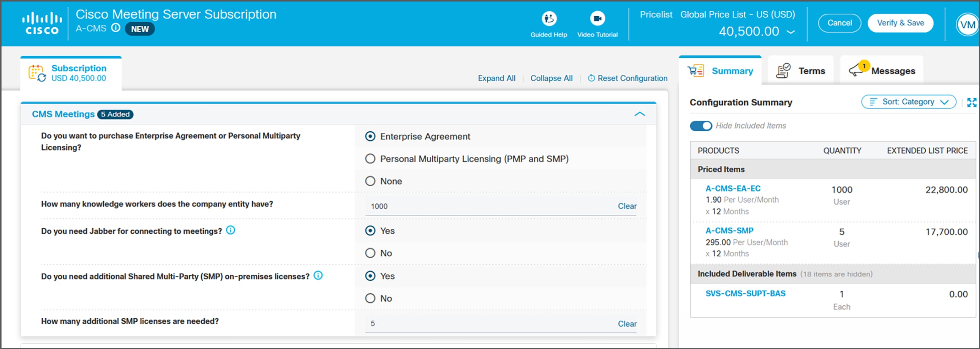Choose No for Jabber connection

tap(370, 253)
